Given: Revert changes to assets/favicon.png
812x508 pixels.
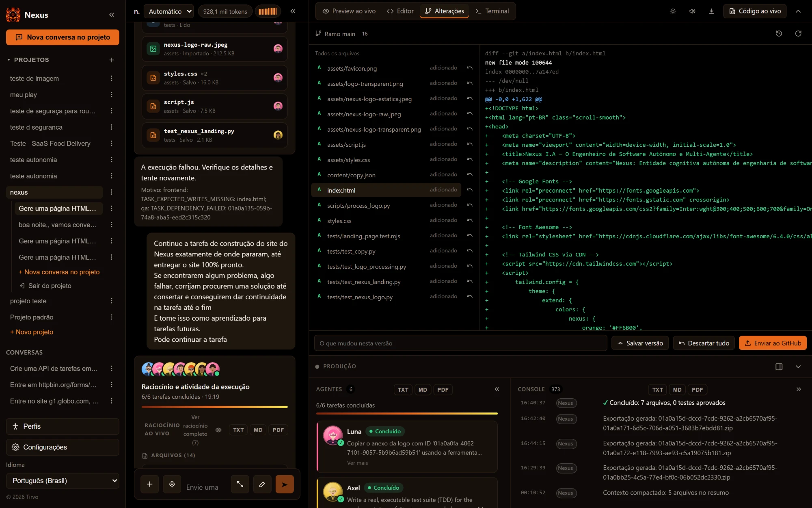Looking at the screenshot, I should 470,68.
